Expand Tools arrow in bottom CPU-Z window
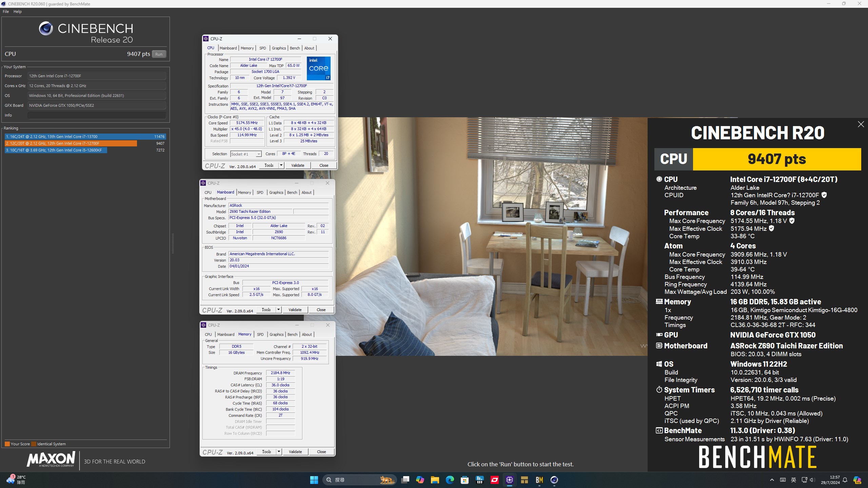Viewport: 868px width, 488px height. 279,452
